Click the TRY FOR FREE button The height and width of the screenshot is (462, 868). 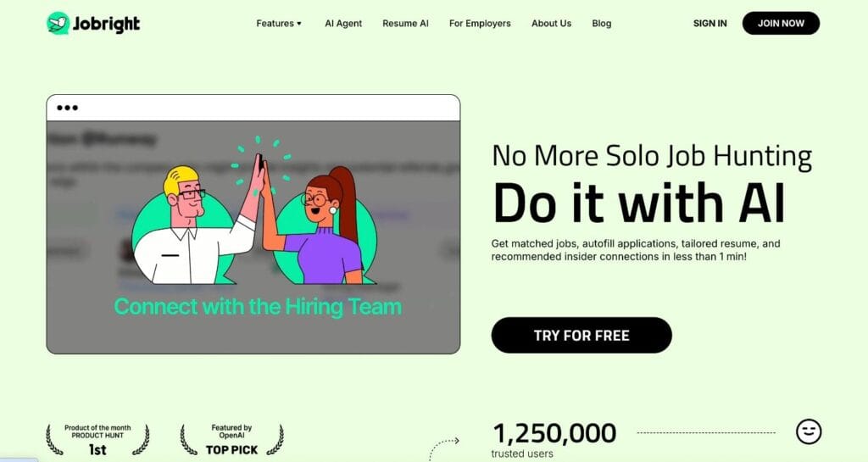pyautogui.click(x=581, y=336)
